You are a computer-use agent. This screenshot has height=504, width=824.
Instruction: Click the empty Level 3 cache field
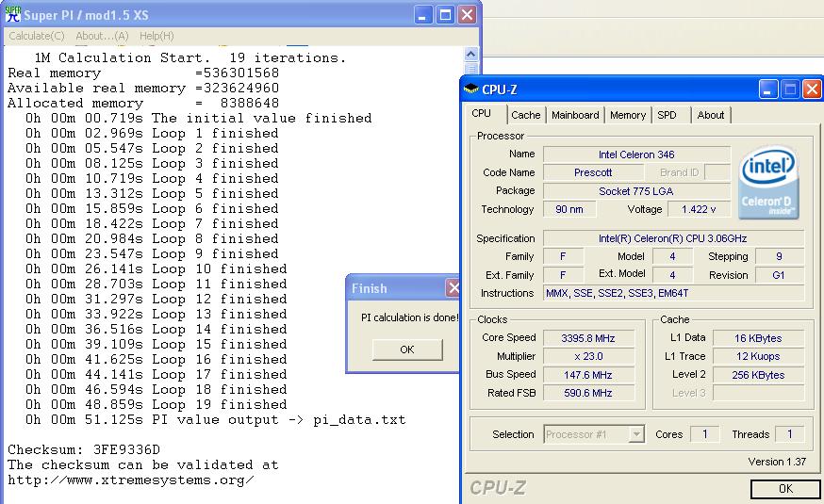(x=758, y=393)
